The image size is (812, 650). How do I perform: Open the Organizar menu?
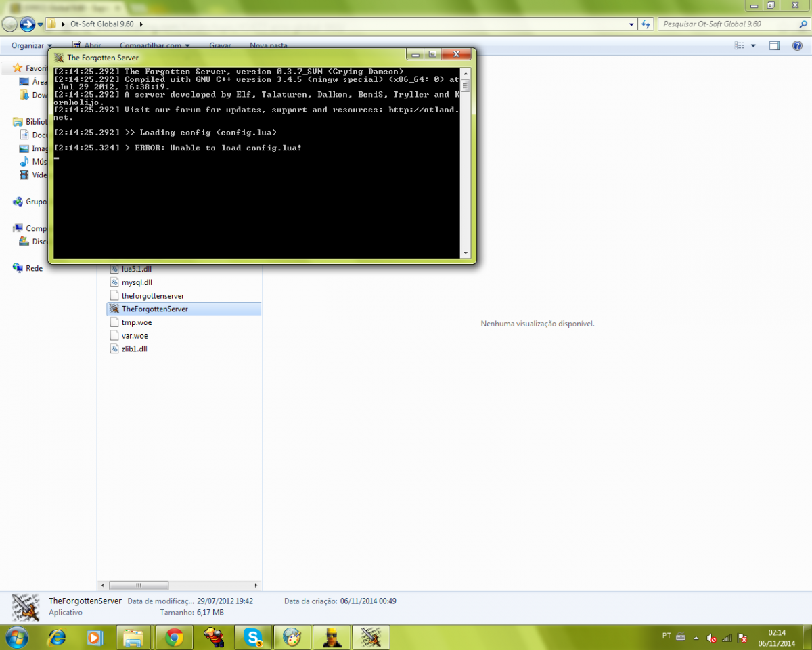(32, 45)
